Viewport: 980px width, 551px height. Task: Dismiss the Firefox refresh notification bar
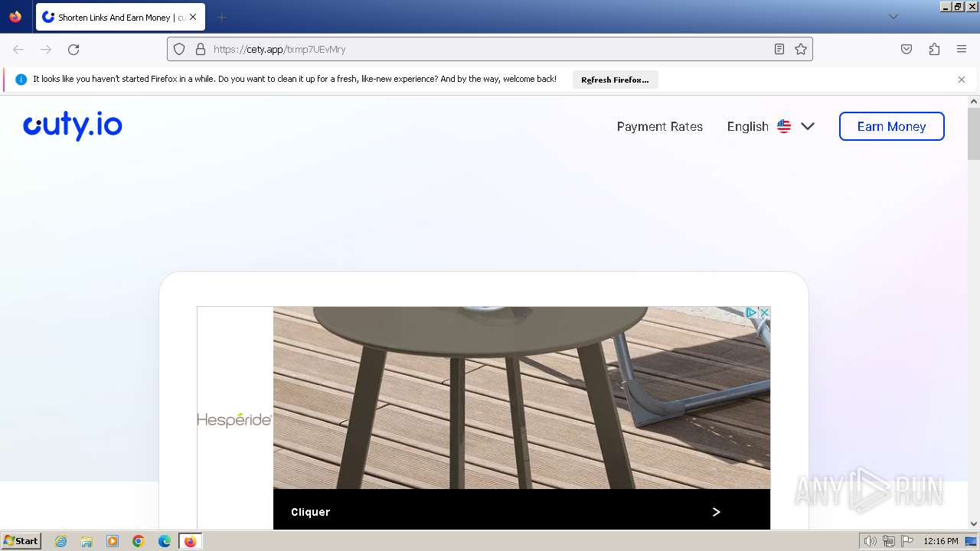(962, 80)
